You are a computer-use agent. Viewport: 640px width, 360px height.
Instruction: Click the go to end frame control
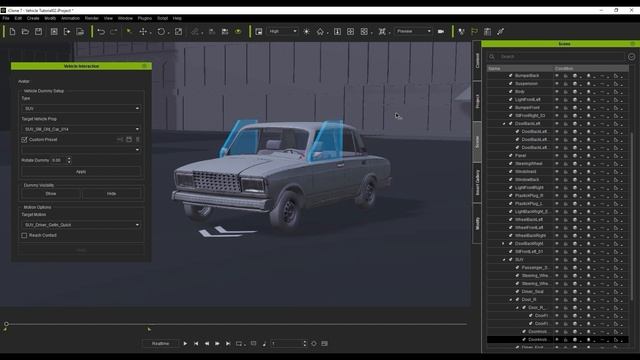coord(228,344)
